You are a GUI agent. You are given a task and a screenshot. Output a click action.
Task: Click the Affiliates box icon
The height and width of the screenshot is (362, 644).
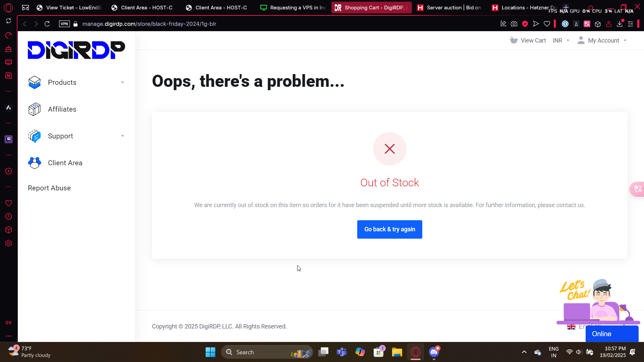(35, 109)
